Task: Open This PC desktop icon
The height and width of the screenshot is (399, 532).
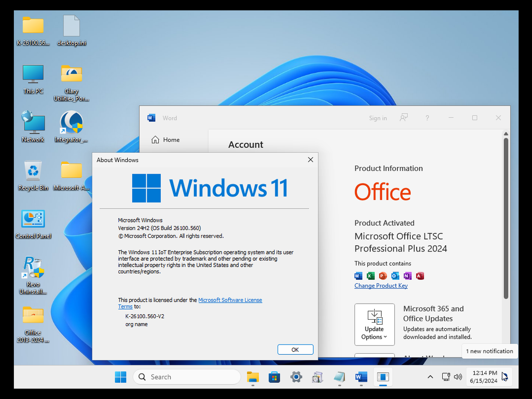Action: 33,74
